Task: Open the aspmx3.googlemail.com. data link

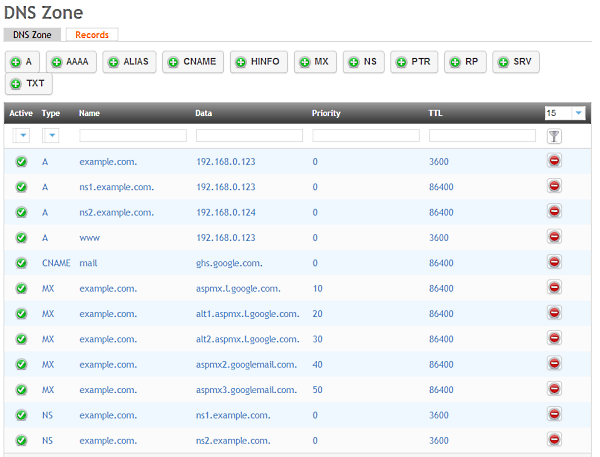Action: point(246,390)
